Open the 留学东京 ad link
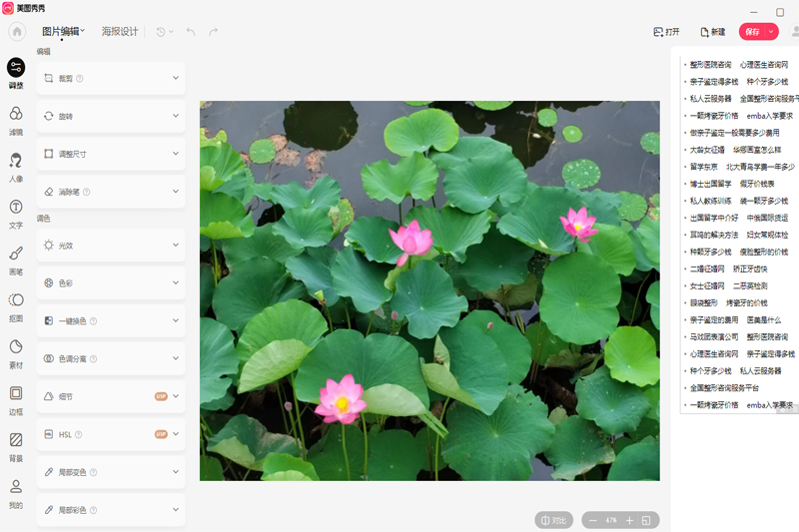 (704, 167)
